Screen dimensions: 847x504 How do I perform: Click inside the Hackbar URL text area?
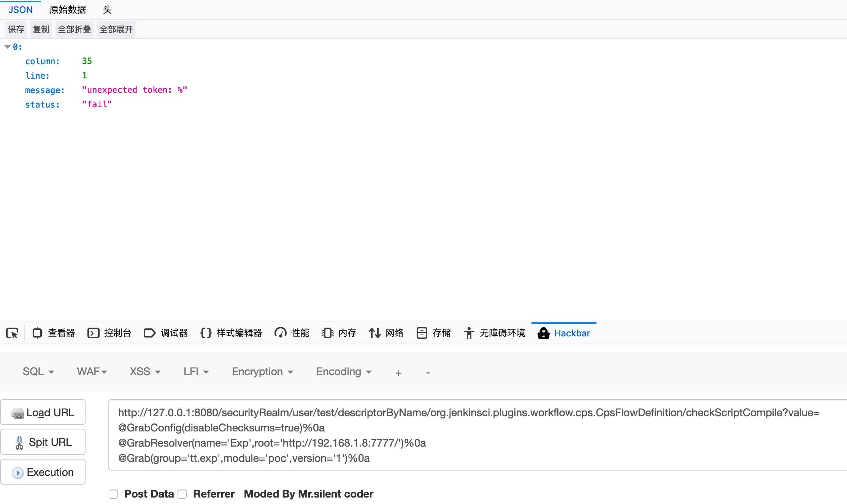tap(477, 435)
